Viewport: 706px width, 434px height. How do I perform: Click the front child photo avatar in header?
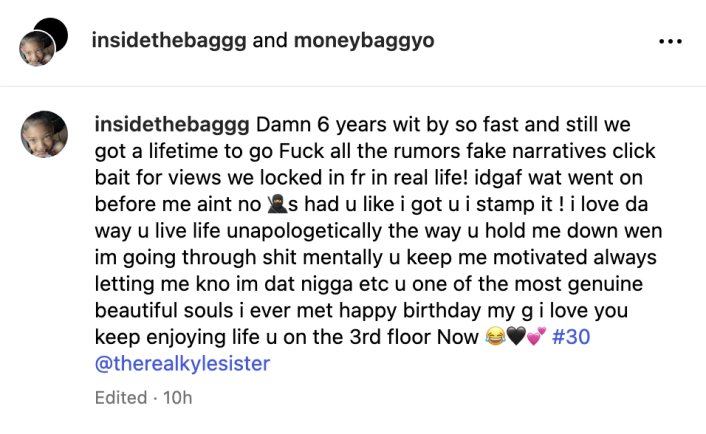[x=38, y=48]
